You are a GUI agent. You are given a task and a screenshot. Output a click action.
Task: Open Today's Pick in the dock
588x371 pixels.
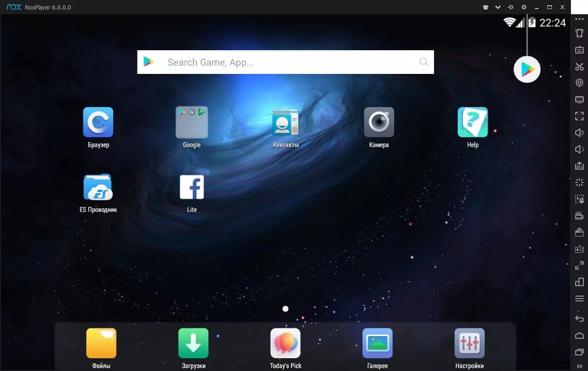click(x=285, y=343)
